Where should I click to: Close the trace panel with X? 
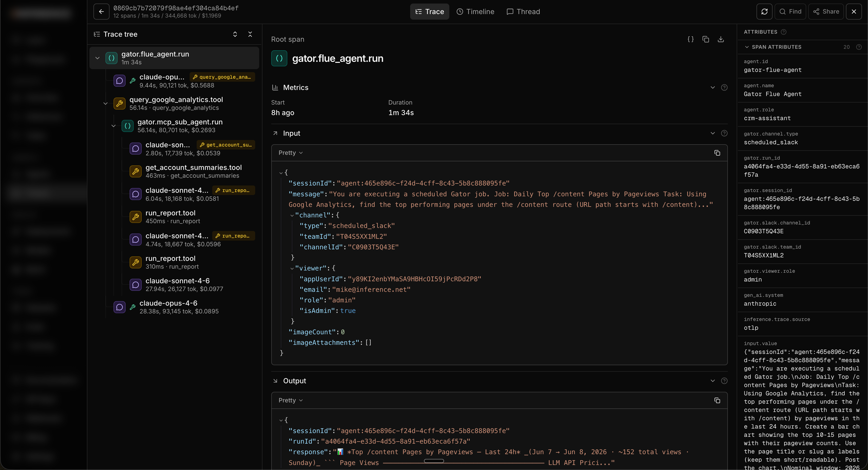pos(853,12)
